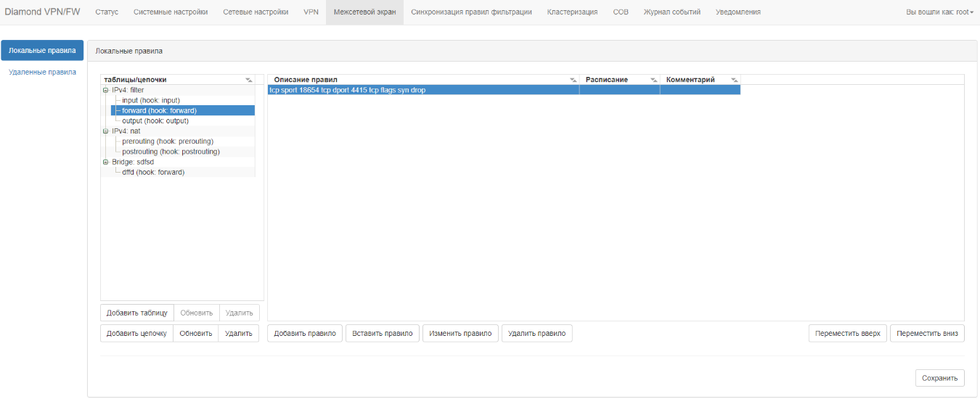Collapse the IPv4: filter tree node

tap(105, 90)
